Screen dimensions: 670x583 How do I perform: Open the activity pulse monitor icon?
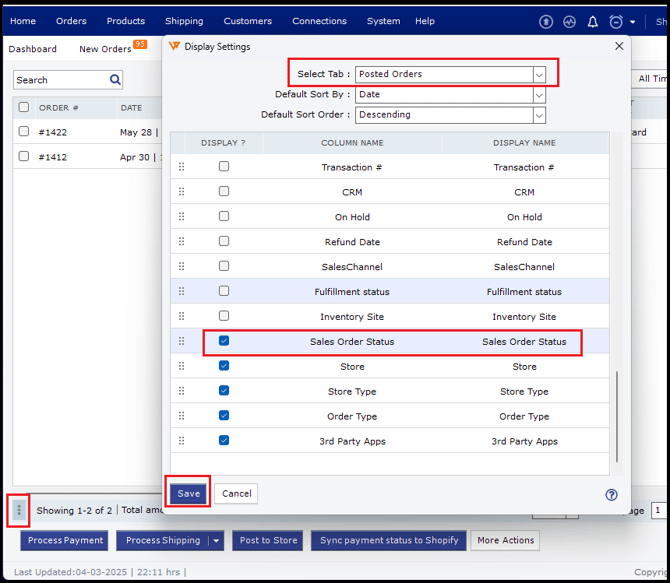tap(570, 21)
